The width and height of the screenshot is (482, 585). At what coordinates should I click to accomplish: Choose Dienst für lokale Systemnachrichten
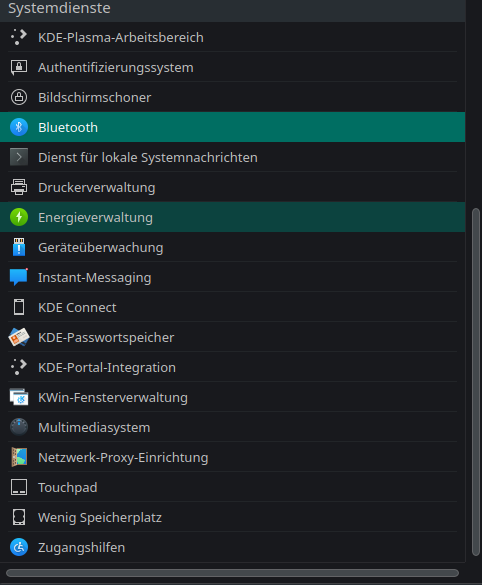(232, 157)
